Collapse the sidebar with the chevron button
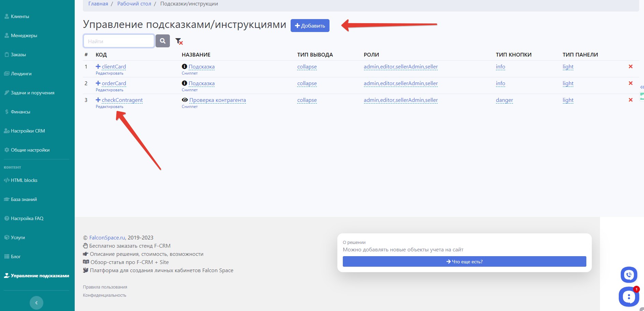The height and width of the screenshot is (311, 644). point(36,302)
